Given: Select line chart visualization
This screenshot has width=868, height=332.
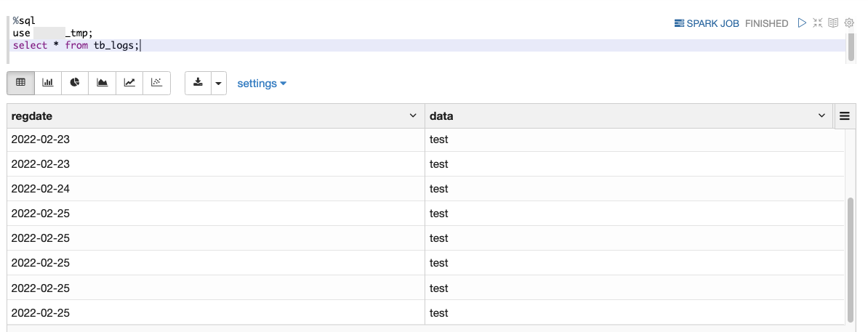Looking at the screenshot, I should point(129,83).
